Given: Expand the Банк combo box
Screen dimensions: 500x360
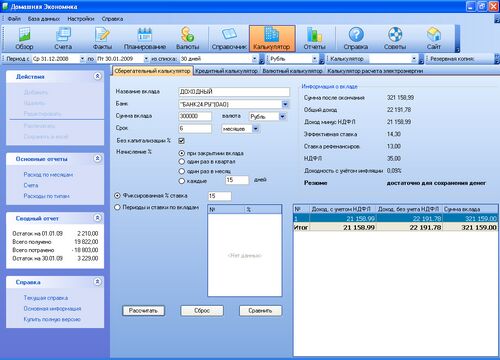Looking at the screenshot, I should [x=285, y=104].
